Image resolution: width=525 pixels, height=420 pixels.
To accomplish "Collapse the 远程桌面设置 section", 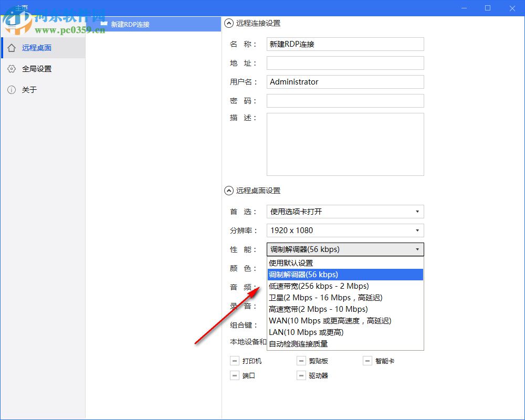I will [x=228, y=191].
